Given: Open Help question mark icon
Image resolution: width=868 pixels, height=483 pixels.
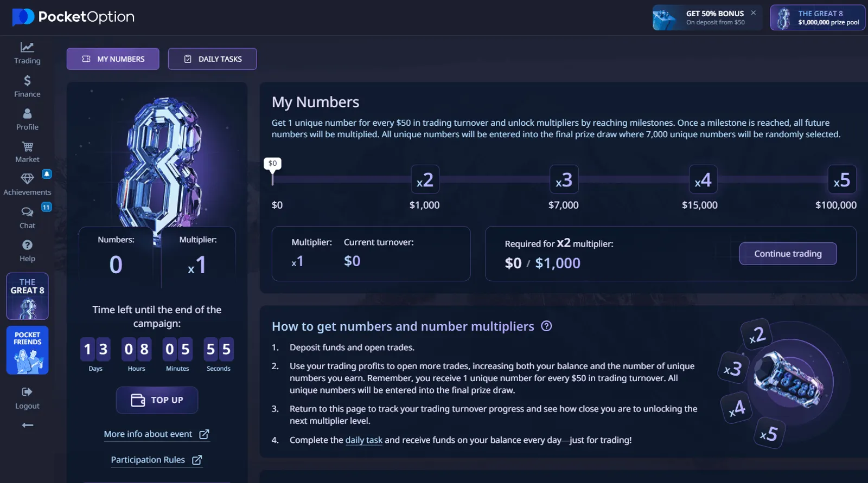Looking at the screenshot, I should [27, 246].
